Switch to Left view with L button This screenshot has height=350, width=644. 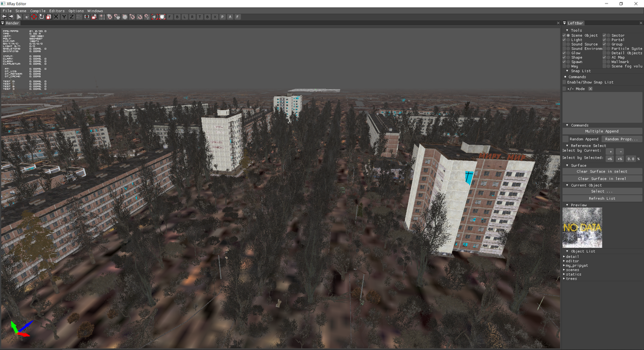pos(185,17)
